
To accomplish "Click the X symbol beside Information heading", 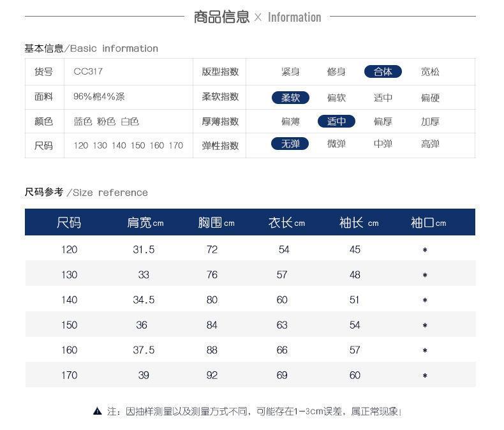I will pos(258,17).
